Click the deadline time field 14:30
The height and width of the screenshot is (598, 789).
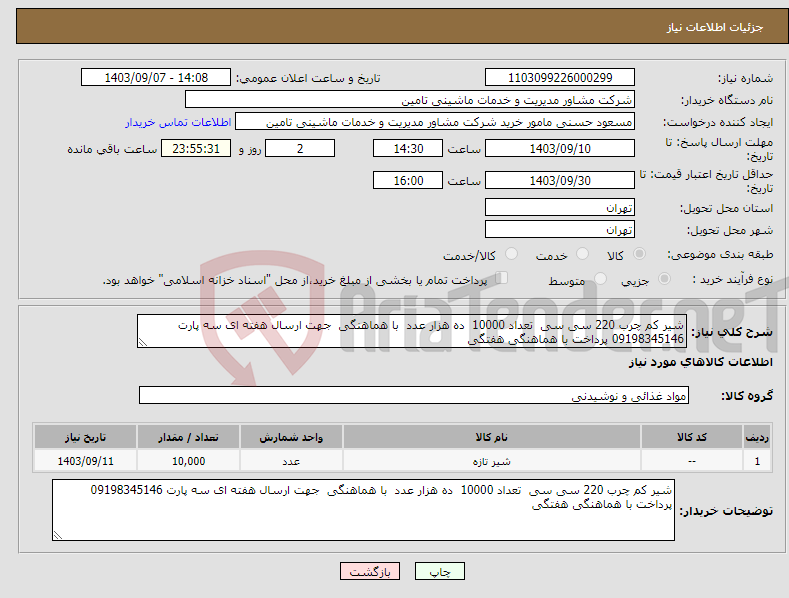[408, 148]
